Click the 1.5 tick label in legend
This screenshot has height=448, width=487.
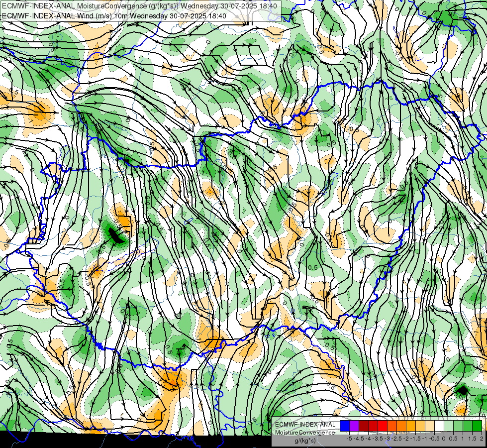pos(473,439)
